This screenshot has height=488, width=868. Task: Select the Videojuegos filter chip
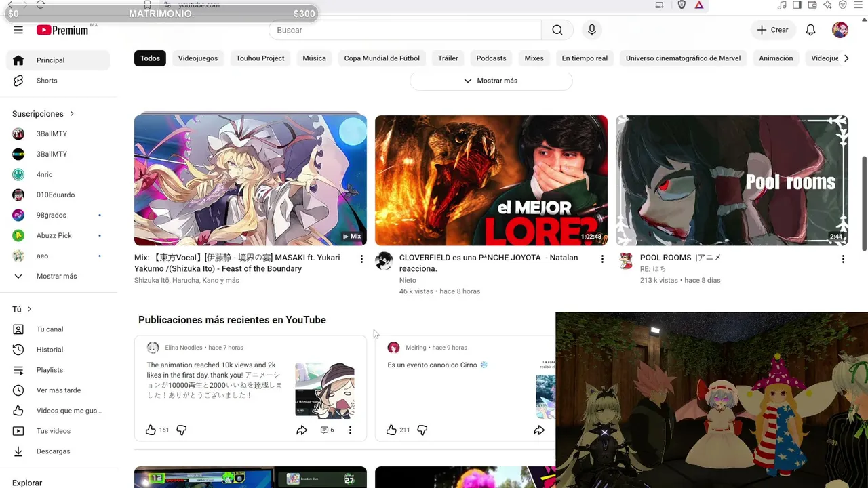pyautogui.click(x=198, y=58)
